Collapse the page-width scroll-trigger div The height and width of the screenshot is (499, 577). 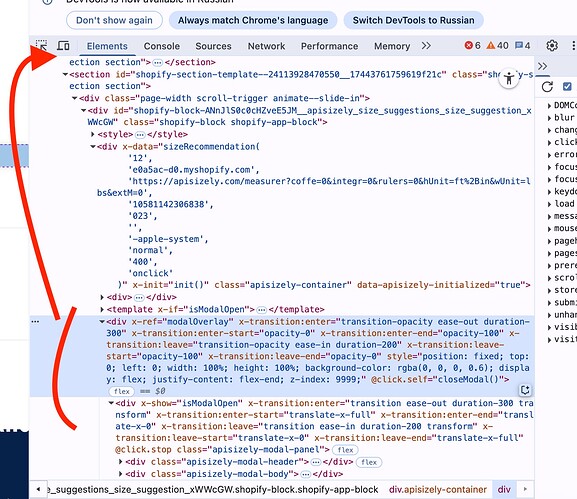(x=75, y=98)
